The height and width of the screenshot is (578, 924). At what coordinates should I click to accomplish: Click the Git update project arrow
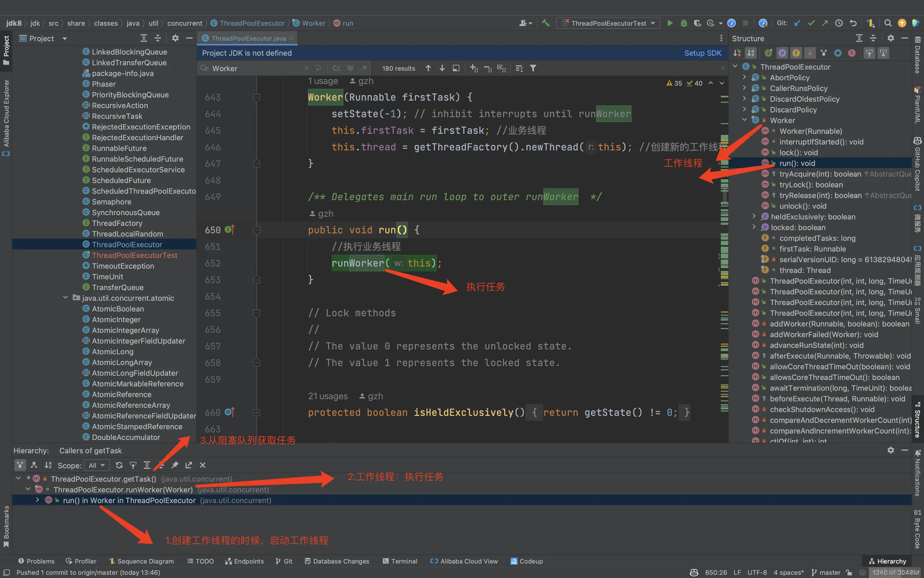pyautogui.click(x=797, y=23)
